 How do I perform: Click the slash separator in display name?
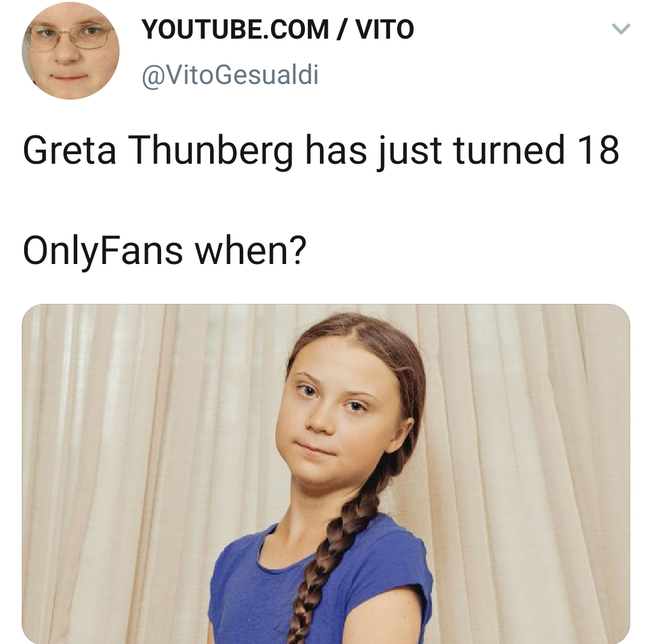tap(342, 30)
